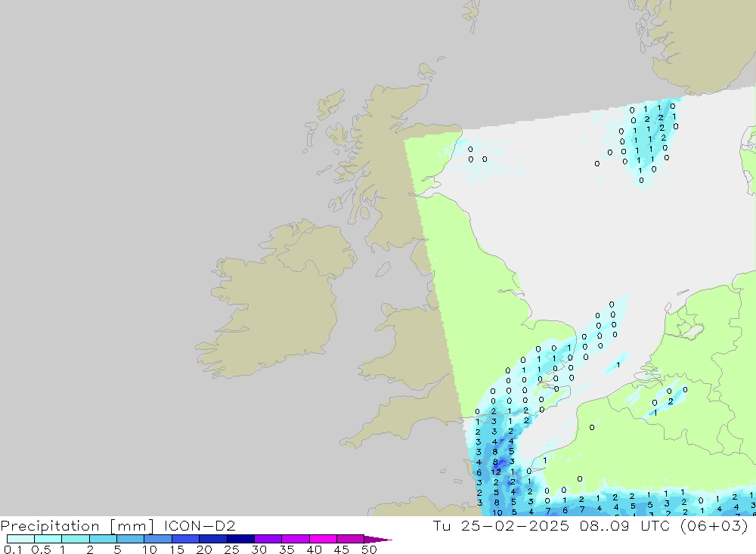Click the 'Precipitation [mm]' title text

point(77,526)
